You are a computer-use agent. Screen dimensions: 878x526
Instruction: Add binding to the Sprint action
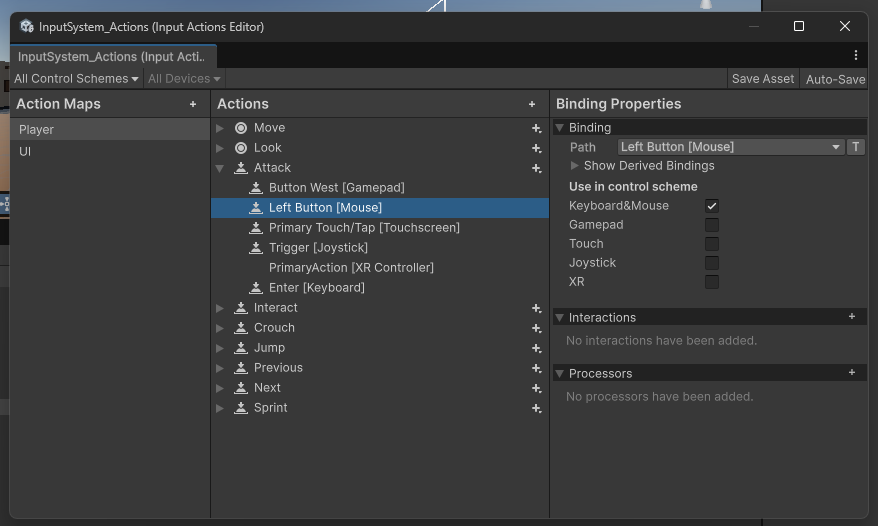[537, 408]
